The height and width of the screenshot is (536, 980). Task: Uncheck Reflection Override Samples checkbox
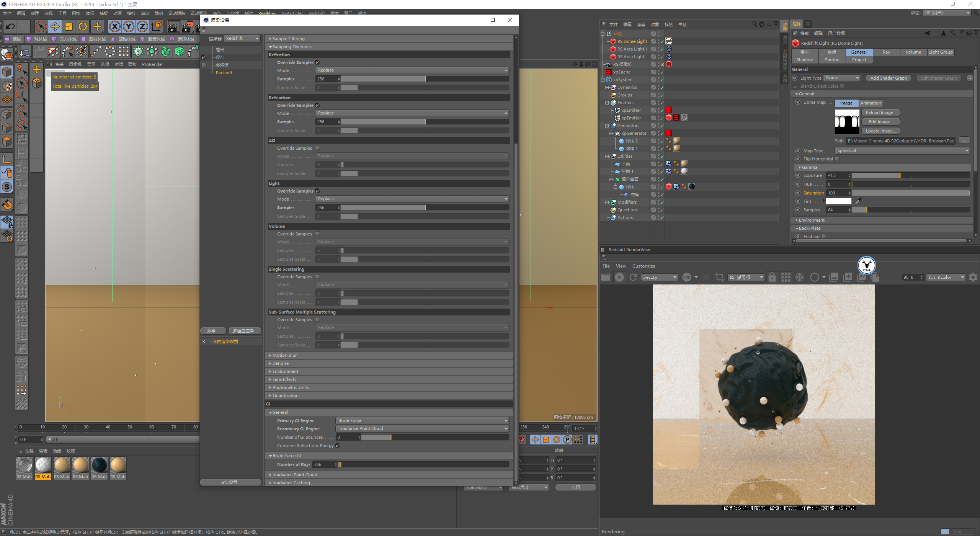pyautogui.click(x=318, y=62)
